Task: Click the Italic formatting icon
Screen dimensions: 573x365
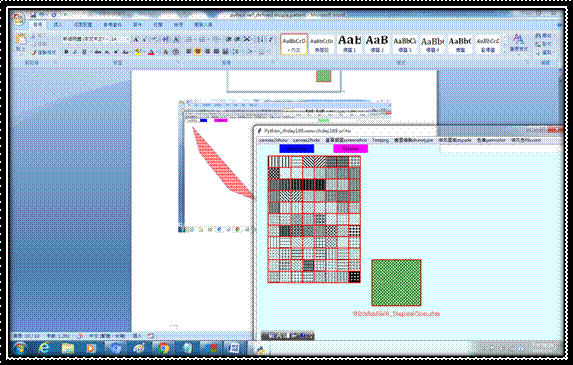Action: [75, 52]
